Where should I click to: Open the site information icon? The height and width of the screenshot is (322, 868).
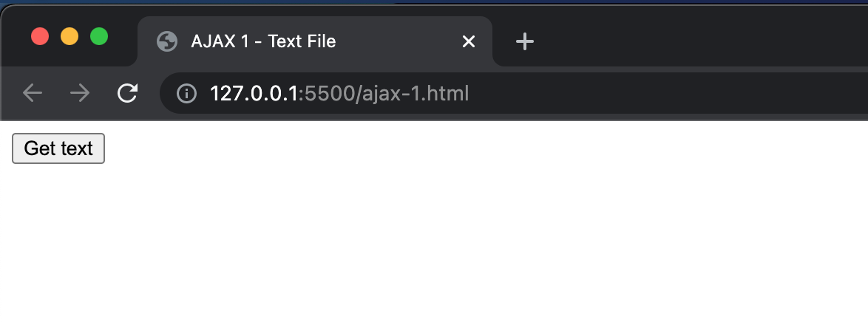186,94
